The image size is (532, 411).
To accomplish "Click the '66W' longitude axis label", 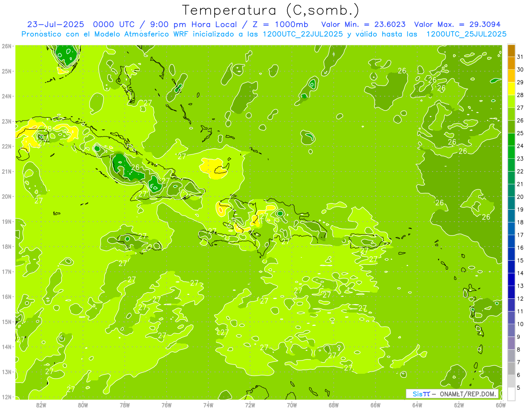I will click(376, 405).
